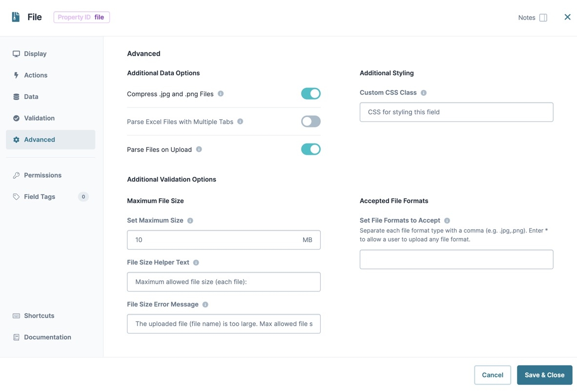Image resolution: width=577 pixels, height=392 pixels.
Task: Click info icon next to Custom CSS Class
Action: pyautogui.click(x=424, y=93)
